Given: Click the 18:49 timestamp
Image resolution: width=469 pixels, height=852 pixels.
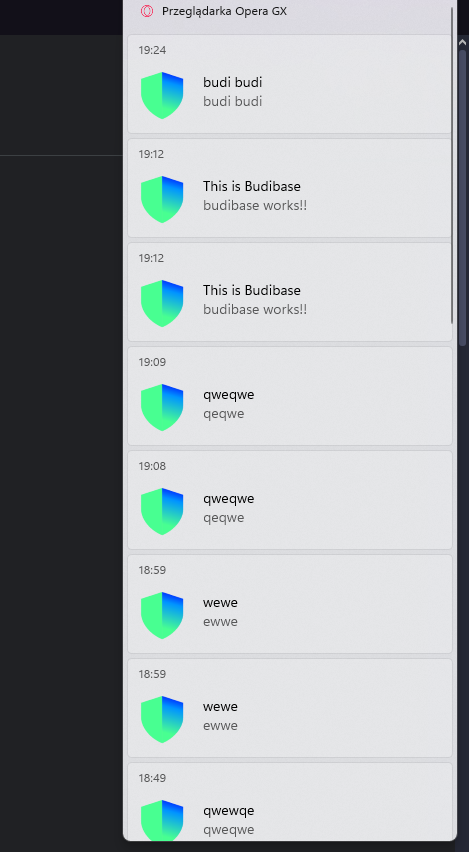Looking at the screenshot, I should [152, 778].
